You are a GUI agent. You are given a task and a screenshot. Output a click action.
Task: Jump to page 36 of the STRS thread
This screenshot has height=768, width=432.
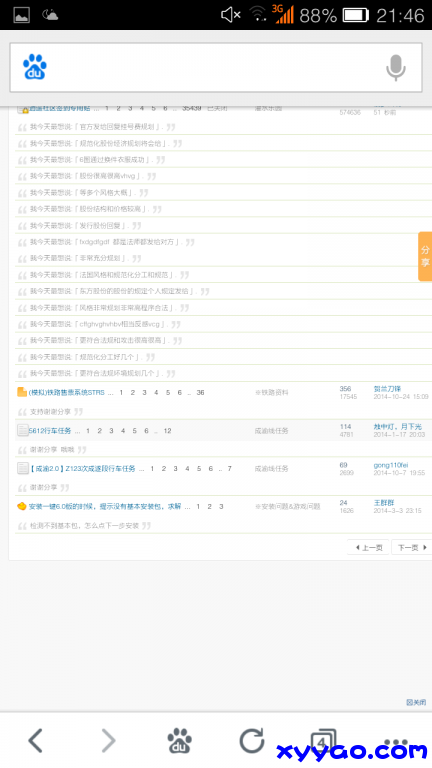(x=200, y=392)
